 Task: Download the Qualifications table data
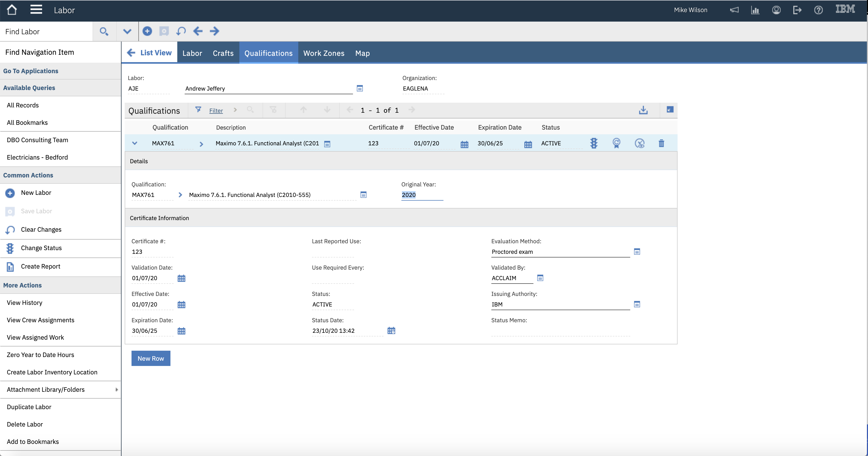[643, 110]
